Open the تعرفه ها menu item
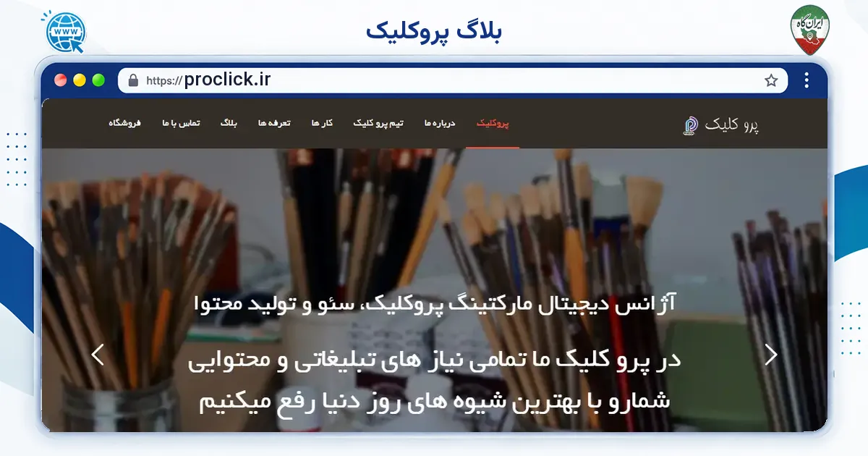Viewport: 868px width, 456px height. (x=274, y=124)
